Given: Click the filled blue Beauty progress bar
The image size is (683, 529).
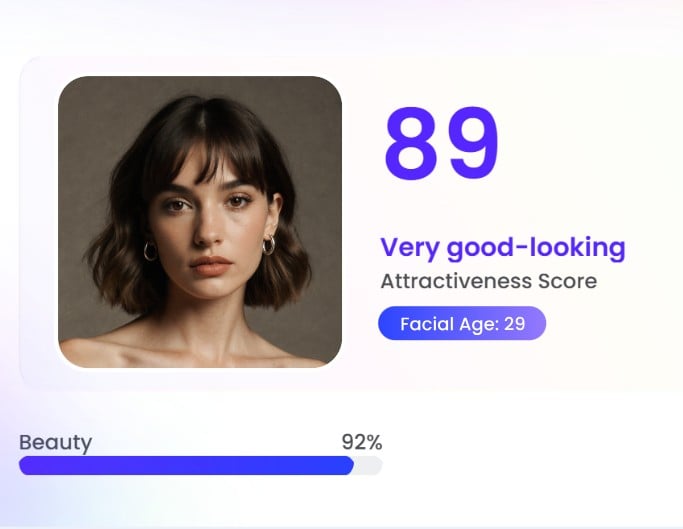Looking at the screenshot, I should [186, 466].
